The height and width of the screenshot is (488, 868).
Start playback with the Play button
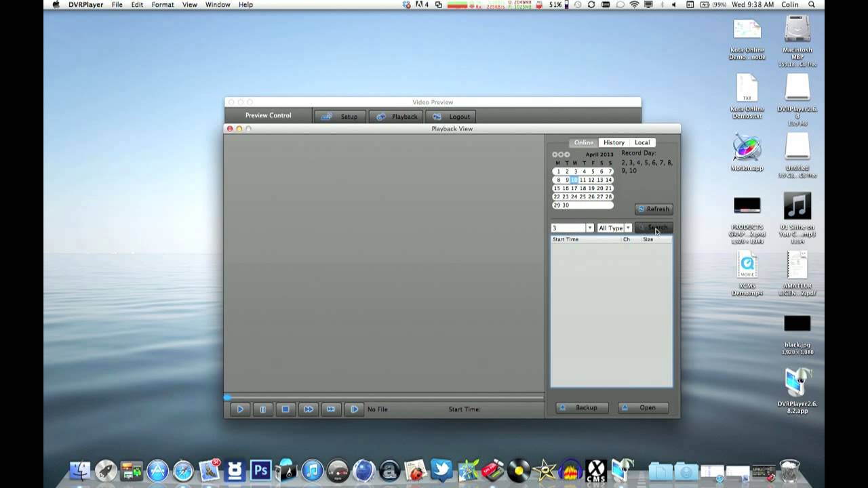(239, 409)
